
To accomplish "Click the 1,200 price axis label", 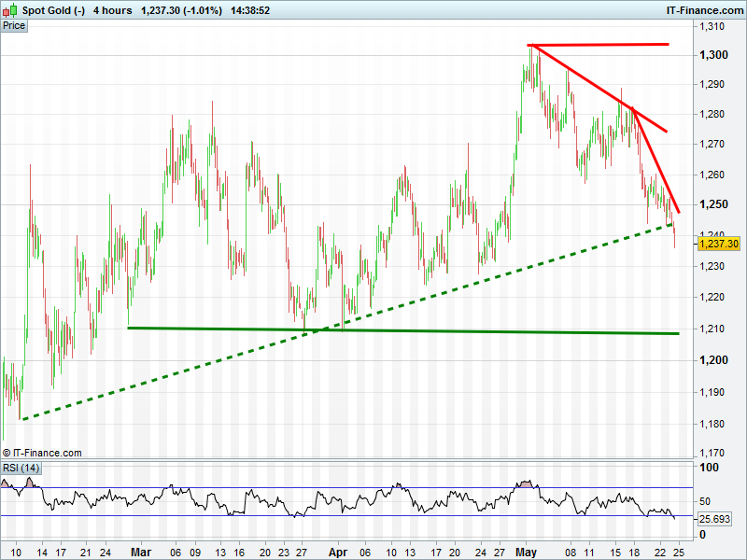I will pos(713,360).
